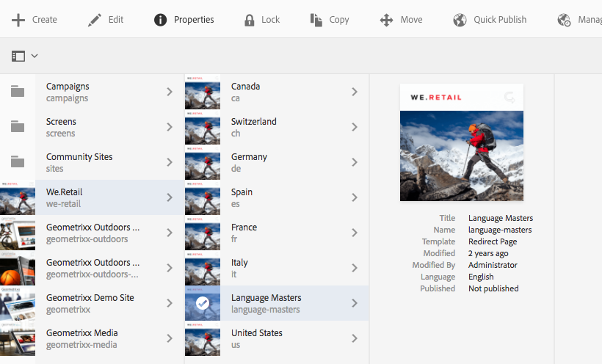Open Properties via the info icon
This screenshot has height=364, width=602.
tap(160, 20)
